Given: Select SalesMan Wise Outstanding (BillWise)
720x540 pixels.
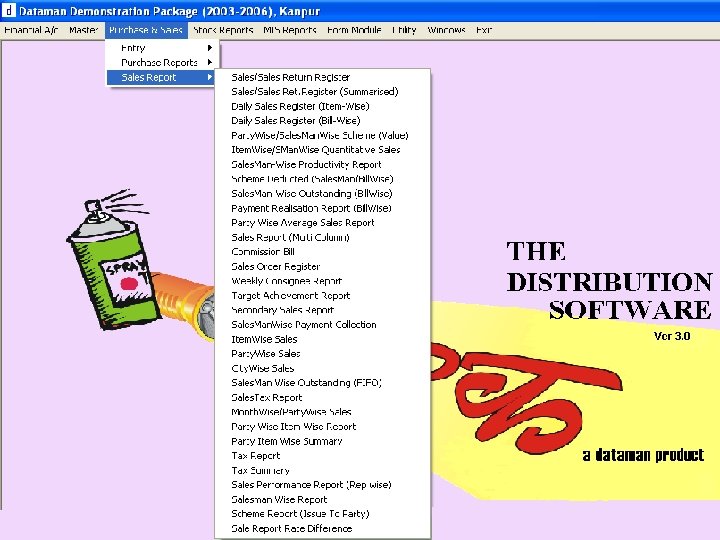Looking at the screenshot, I should pyautogui.click(x=322, y=193).
